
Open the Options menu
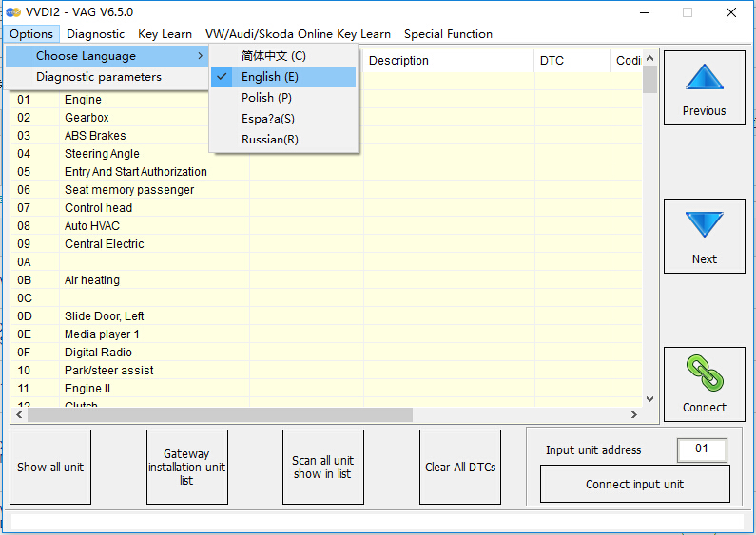point(31,33)
